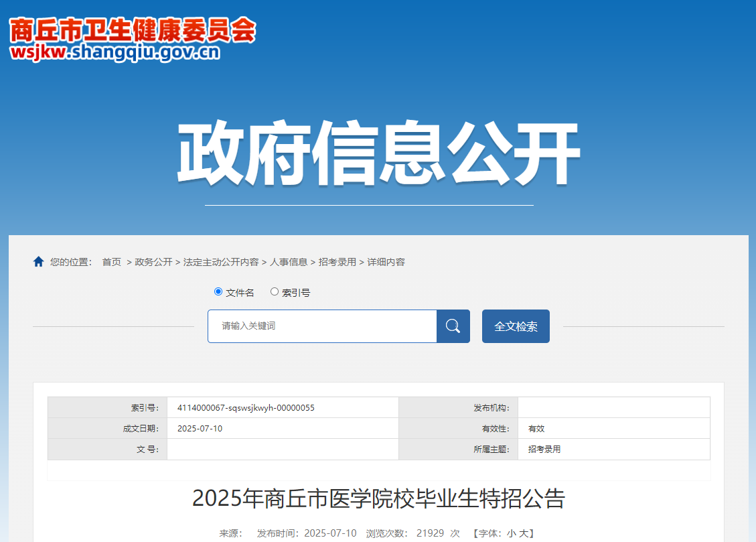Click the home icon in the breadcrumb
Image resolution: width=756 pixels, height=542 pixels.
(39, 261)
